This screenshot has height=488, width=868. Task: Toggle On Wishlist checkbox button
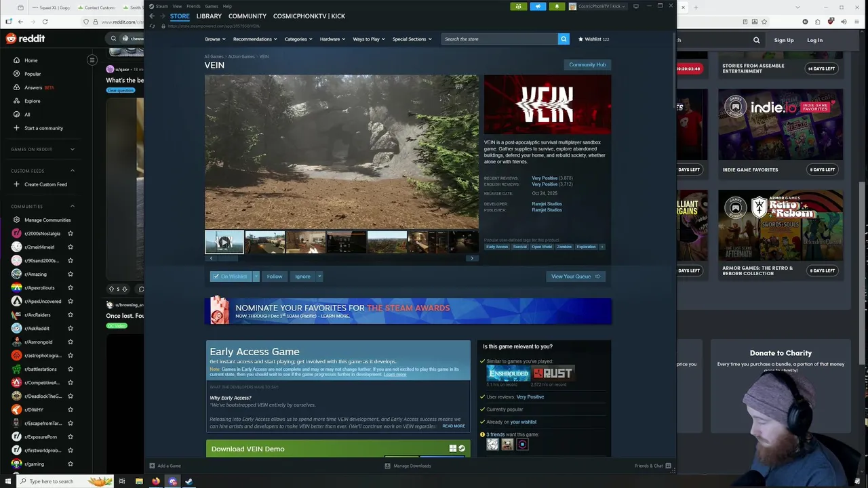tap(231, 277)
